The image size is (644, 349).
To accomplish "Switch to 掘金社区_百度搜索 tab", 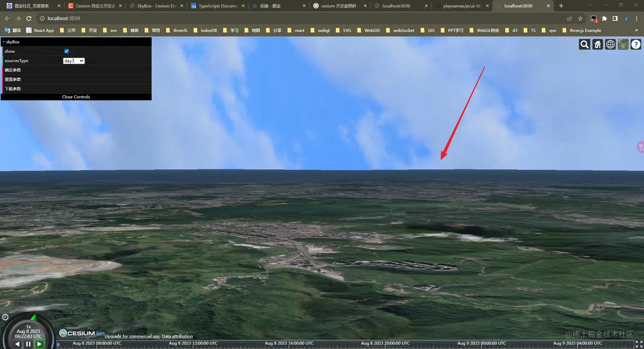I will (x=33, y=6).
